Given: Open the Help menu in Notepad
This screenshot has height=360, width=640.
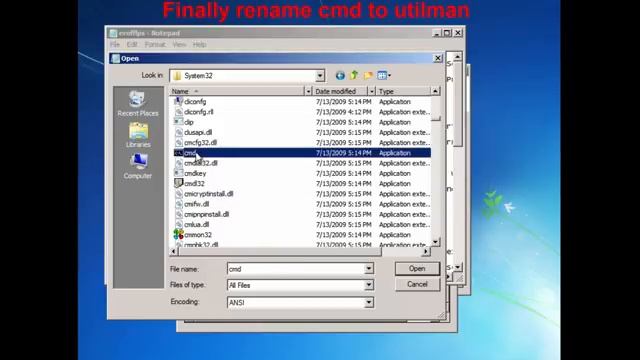Looking at the screenshot, I should [200, 44].
